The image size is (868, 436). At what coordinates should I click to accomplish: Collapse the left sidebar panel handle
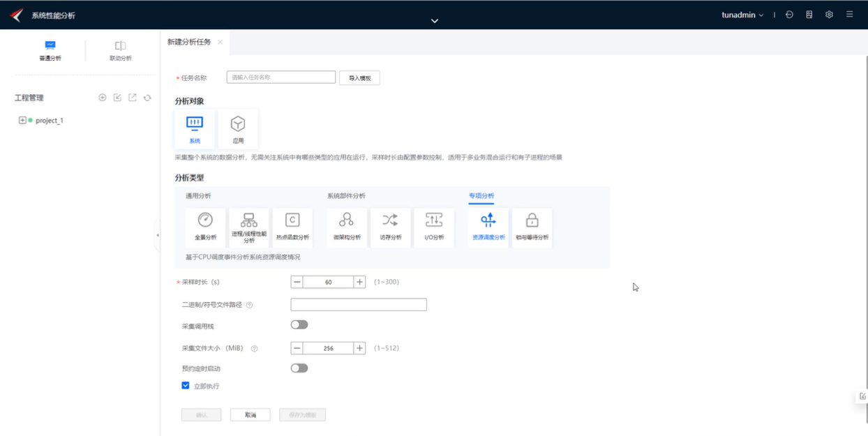pos(158,235)
